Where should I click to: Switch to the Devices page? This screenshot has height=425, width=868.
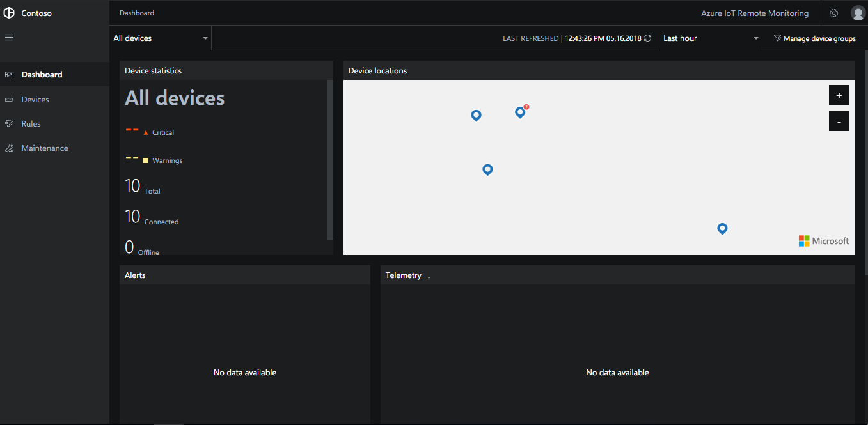[x=35, y=99]
